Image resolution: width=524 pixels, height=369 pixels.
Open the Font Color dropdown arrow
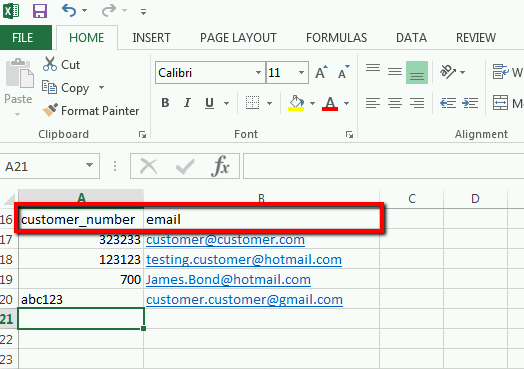pos(347,103)
